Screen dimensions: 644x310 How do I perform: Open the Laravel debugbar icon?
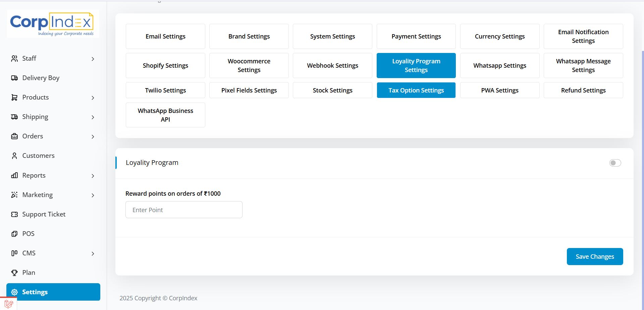click(9, 304)
